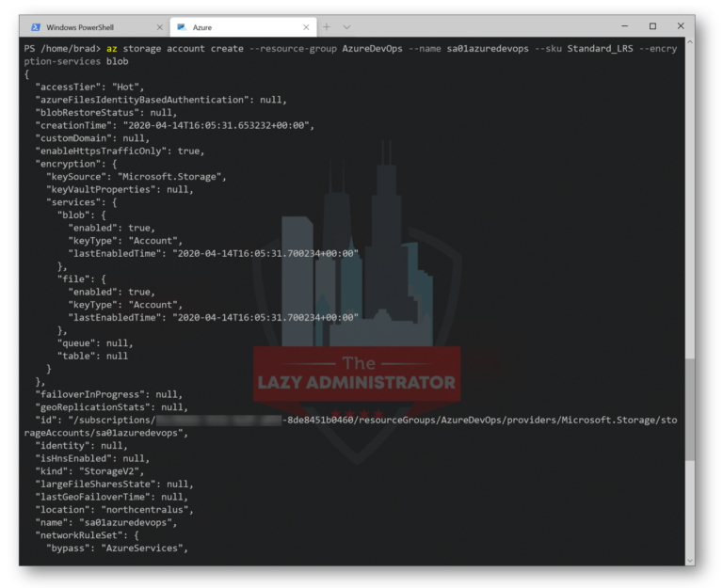Screen dimensions: 723x588
Task: Close the Azure tab
Action: click(306, 27)
